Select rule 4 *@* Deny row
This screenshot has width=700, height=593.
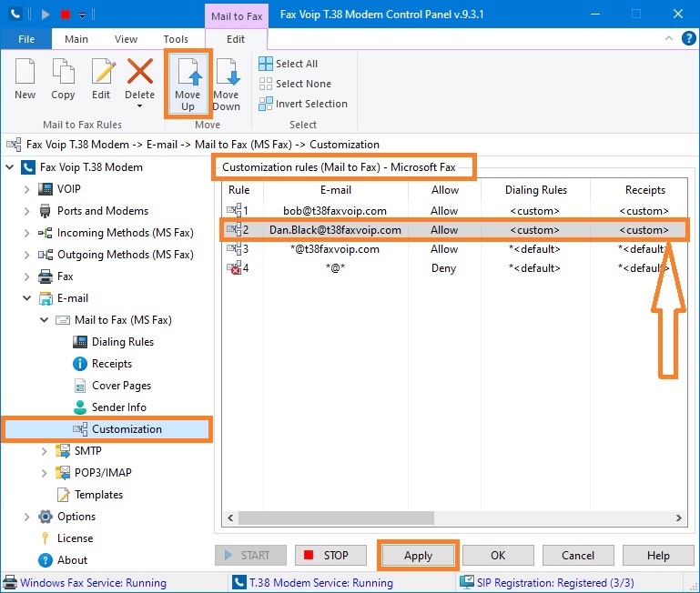coord(454,268)
